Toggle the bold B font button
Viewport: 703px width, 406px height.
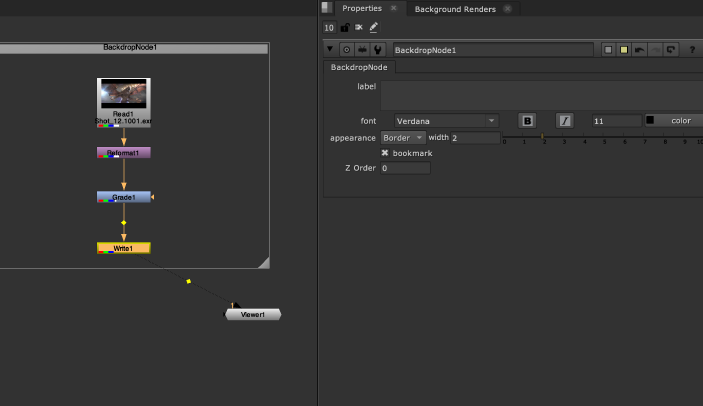pyautogui.click(x=527, y=121)
